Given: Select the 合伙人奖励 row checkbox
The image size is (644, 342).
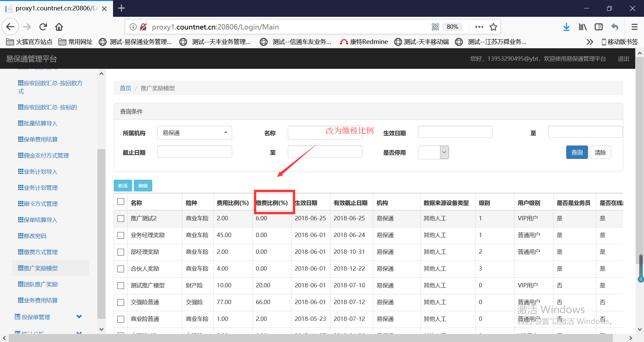Looking at the screenshot, I should [x=121, y=269].
